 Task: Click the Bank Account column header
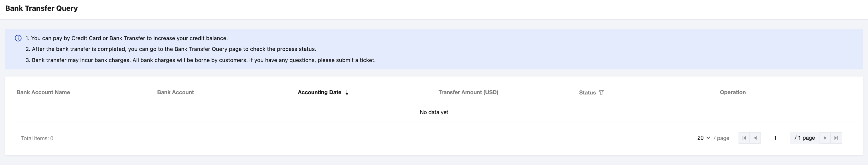point(175,92)
